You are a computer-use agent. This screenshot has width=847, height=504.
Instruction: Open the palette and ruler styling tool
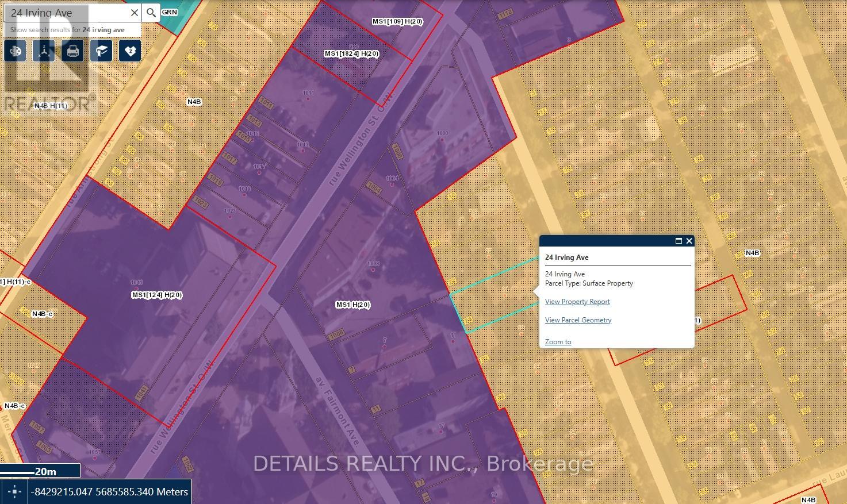pyautogui.click(x=16, y=51)
